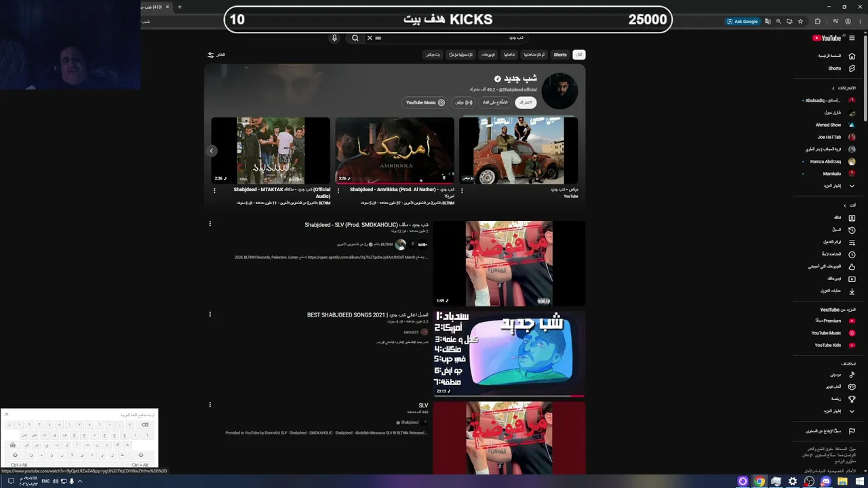This screenshot has width=868, height=488.
Task: Open the Joe HaTTab subscription
Action: [x=836, y=137]
